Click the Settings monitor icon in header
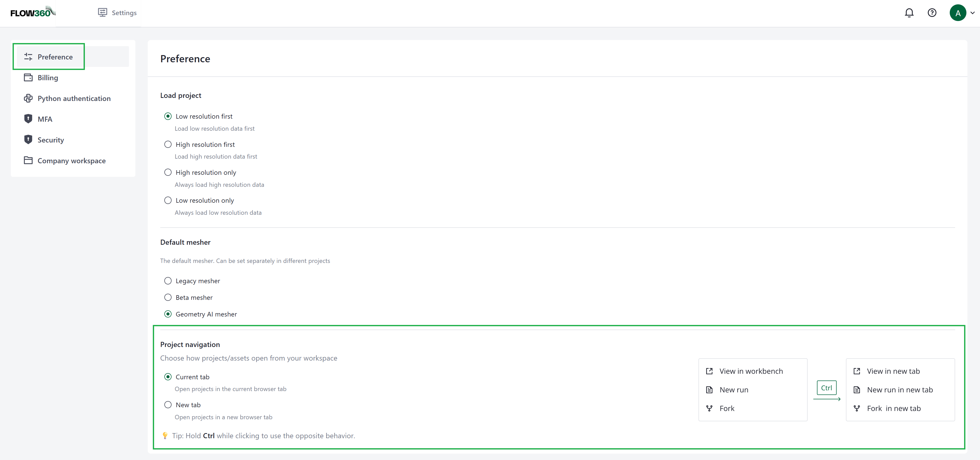This screenshot has height=460, width=980. point(102,13)
